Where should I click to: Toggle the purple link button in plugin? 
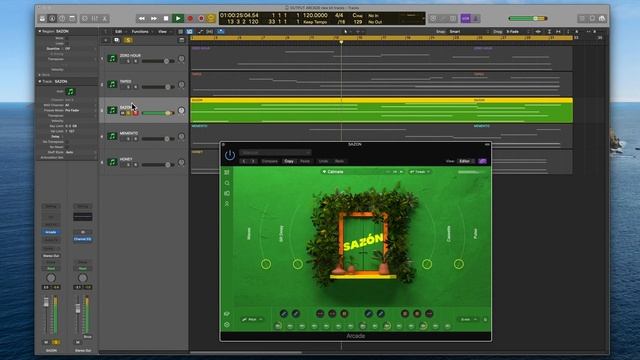[482, 161]
